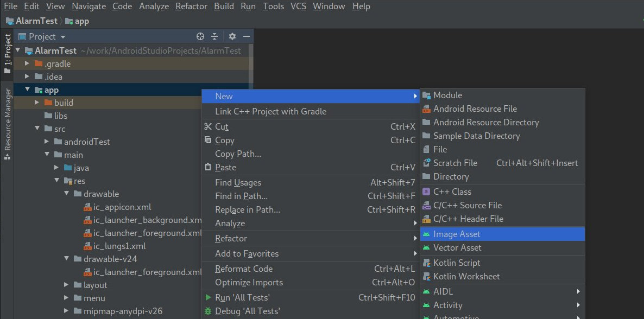Expand the build folder
The height and width of the screenshot is (319, 644).
click(37, 102)
